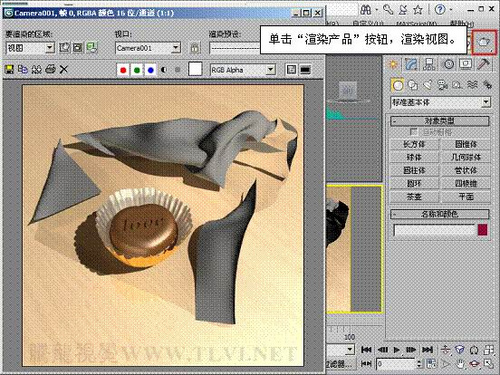This screenshot has height=375, width=500.
Task: Open the Modify tab in command panel
Action: click(x=411, y=64)
